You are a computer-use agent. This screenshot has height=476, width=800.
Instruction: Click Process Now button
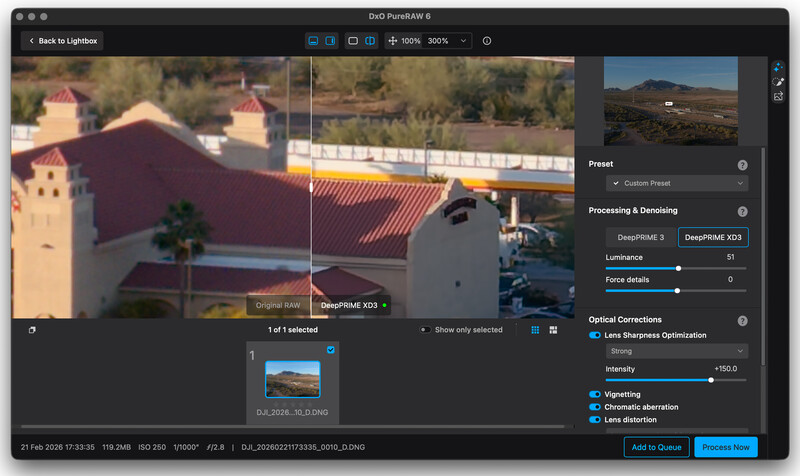tap(726, 447)
